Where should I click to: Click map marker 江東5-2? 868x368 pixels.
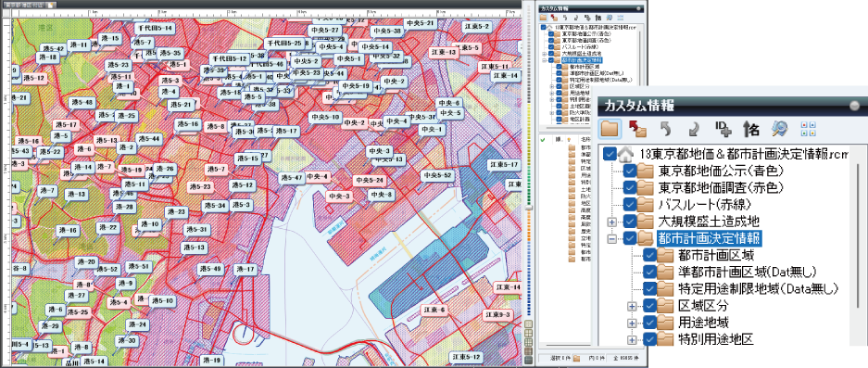tap(477, 27)
